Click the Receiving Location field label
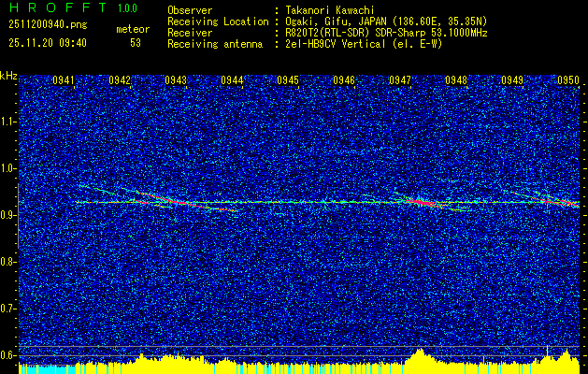Screen dimensions: 588x374 click(218, 22)
